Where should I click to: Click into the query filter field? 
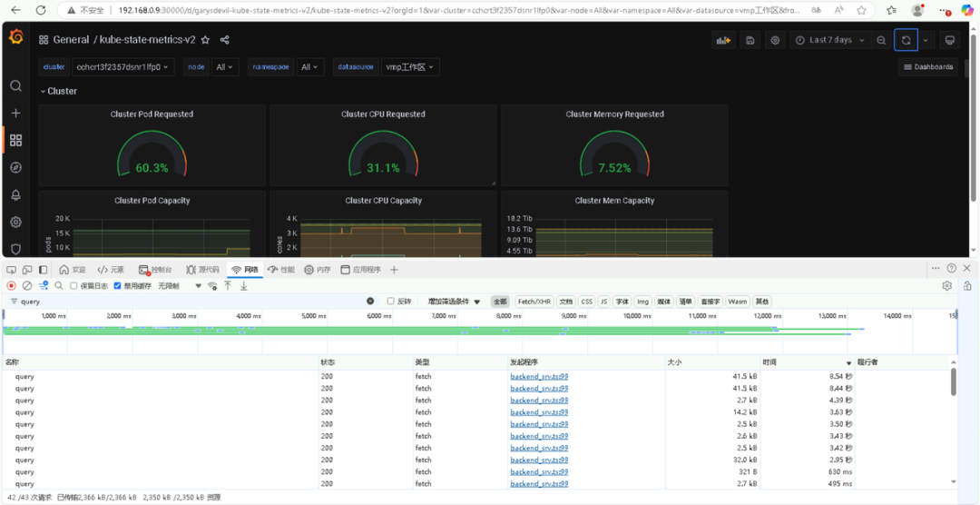click(x=191, y=301)
